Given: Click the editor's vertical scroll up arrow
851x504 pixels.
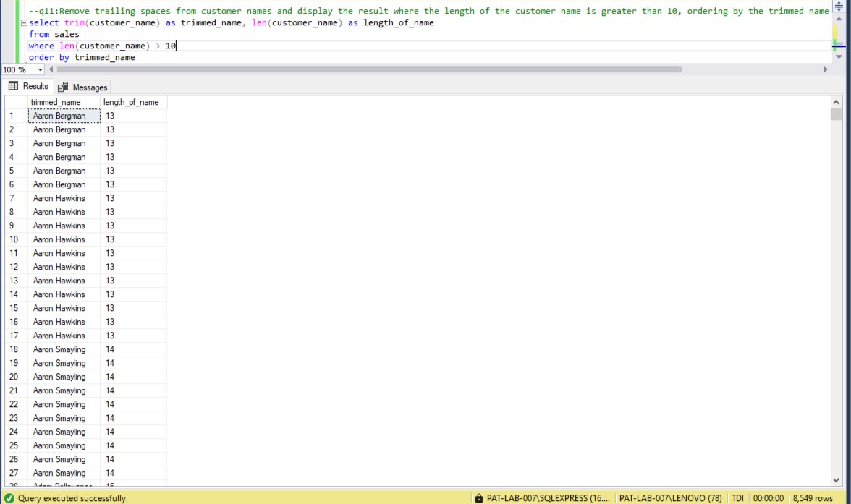Looking at the screenshot, I should click(x=839, y=19).
